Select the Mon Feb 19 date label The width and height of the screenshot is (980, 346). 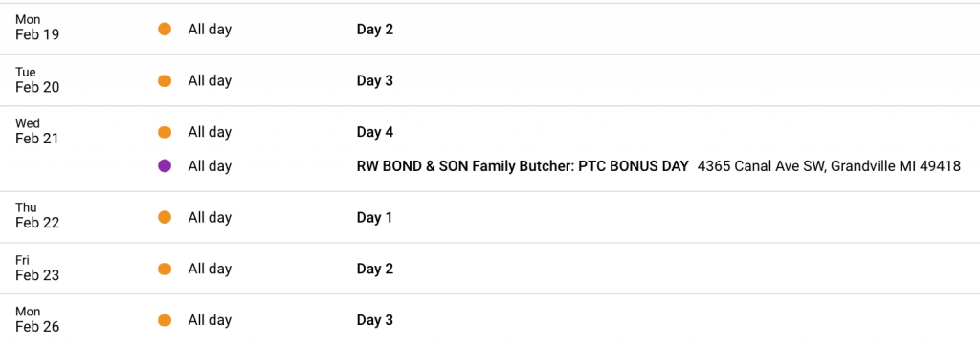(x=37, y=28)
